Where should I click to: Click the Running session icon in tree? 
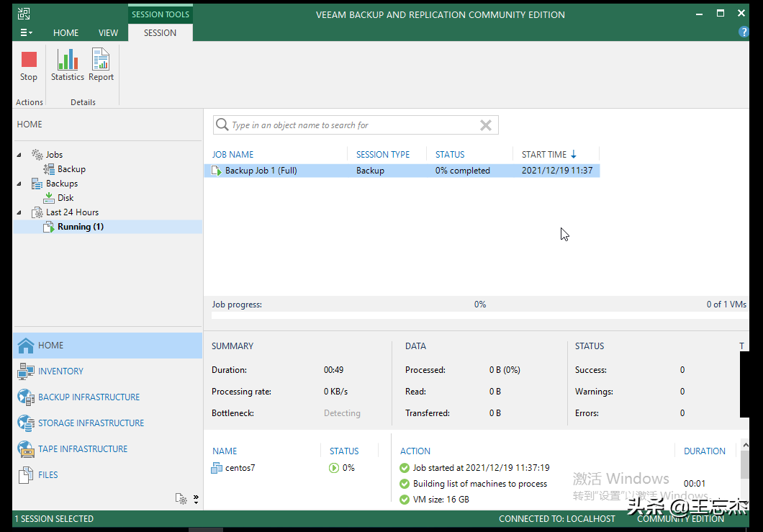(49, 227)
